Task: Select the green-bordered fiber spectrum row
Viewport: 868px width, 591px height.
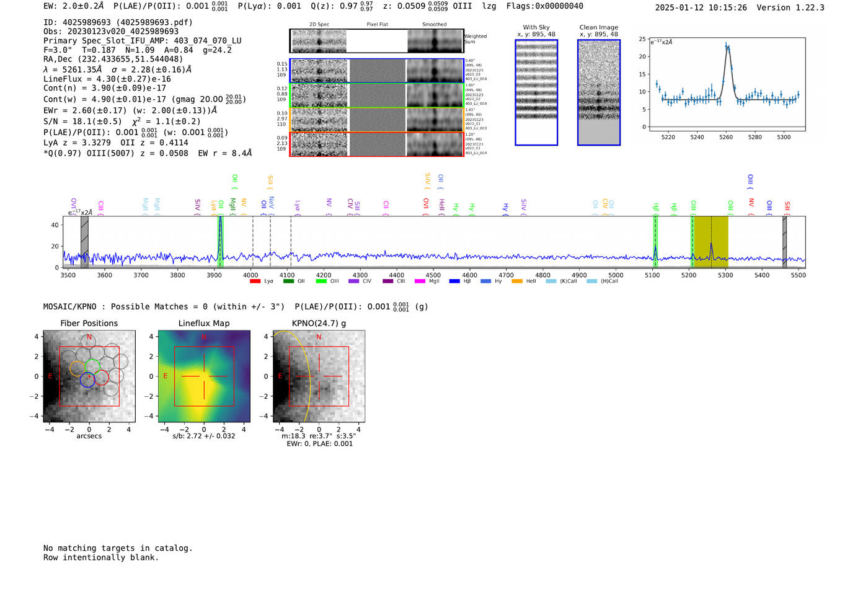Action: tap(377, 96)
